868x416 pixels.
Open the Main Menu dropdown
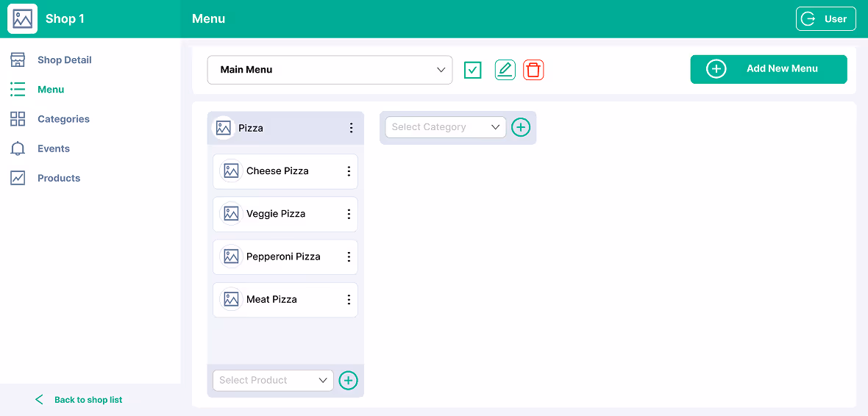click(330, 70)
